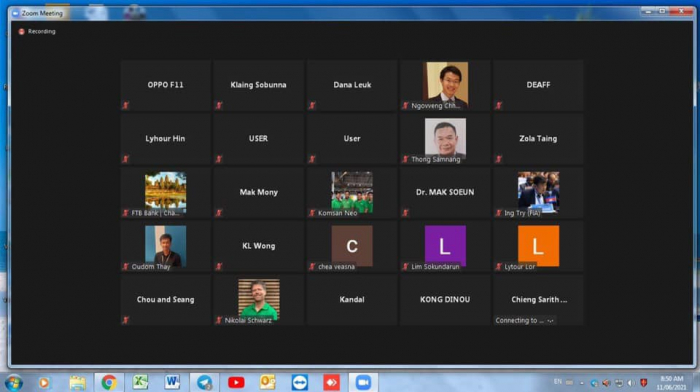The width and height of the screenshot is (700, 392).
Task: Open the TeamViewer taskbar icon
Action: pos(300,383)
